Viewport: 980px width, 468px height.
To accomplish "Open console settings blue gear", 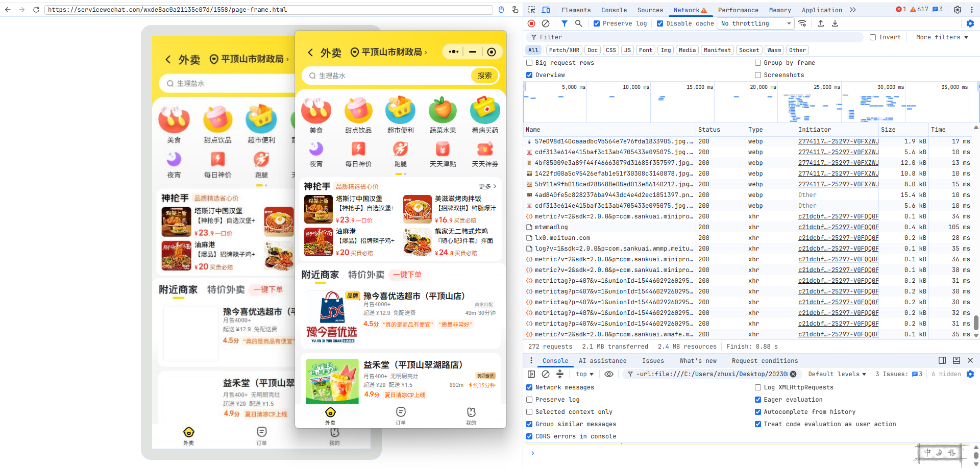I will click(970, 374).
